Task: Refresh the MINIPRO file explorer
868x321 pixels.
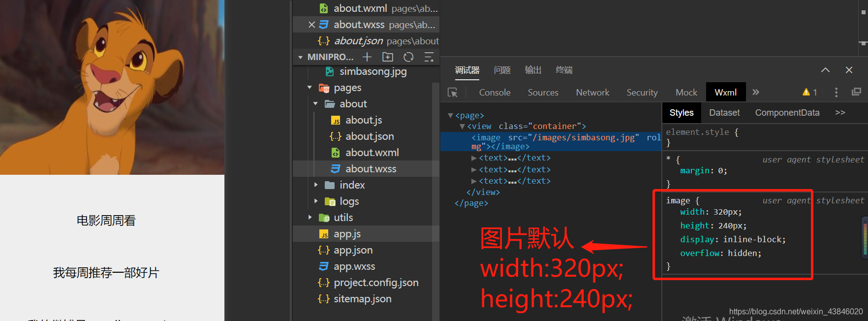Action: pyautogui.click(x=408, y=57)
